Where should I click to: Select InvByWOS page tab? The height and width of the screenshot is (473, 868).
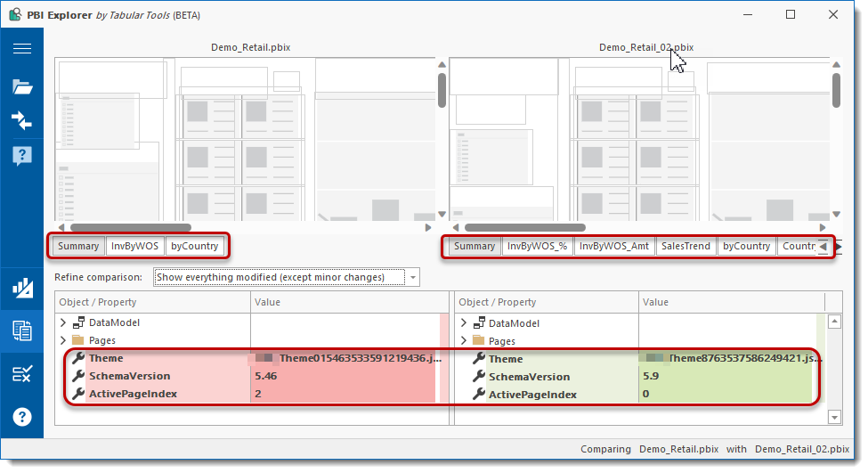point(134,246)
